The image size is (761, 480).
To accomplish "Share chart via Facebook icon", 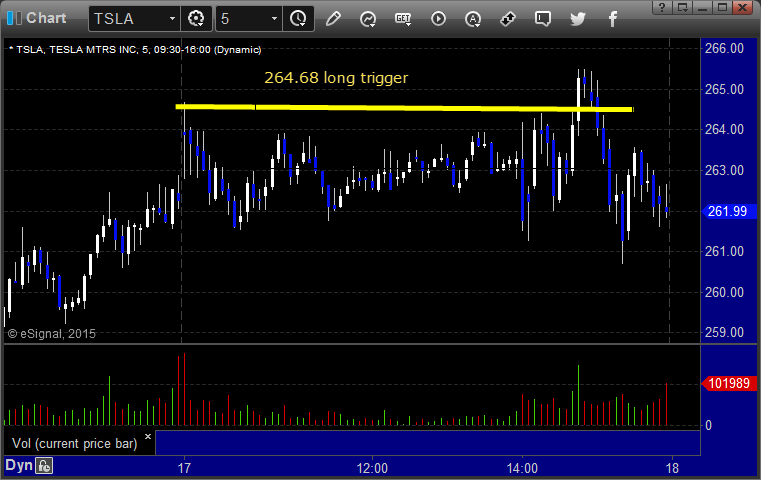I will coord(613,19).
